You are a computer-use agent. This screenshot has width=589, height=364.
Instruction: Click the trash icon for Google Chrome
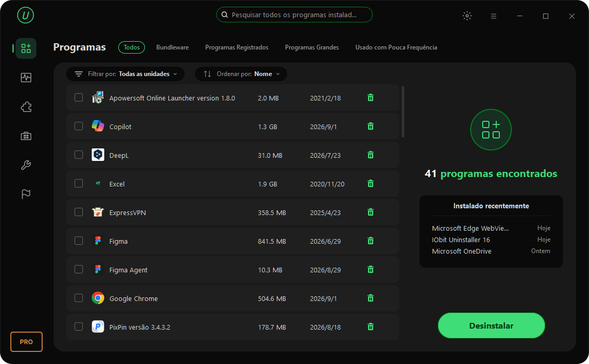tap(371, 298)
